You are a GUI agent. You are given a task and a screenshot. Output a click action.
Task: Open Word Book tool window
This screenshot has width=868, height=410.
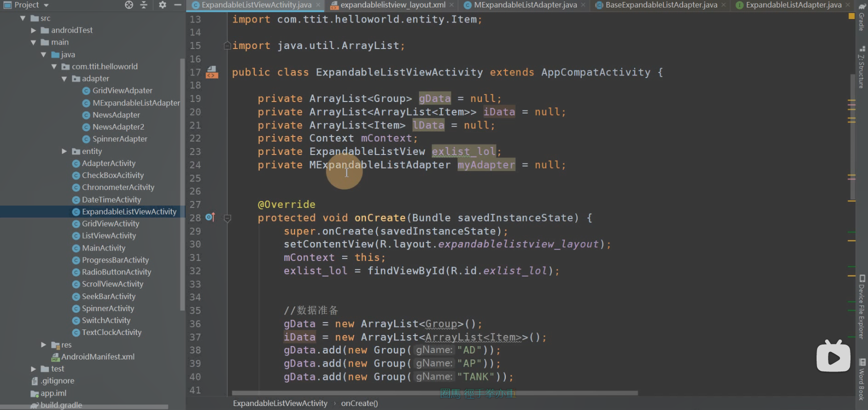point(862,379)
